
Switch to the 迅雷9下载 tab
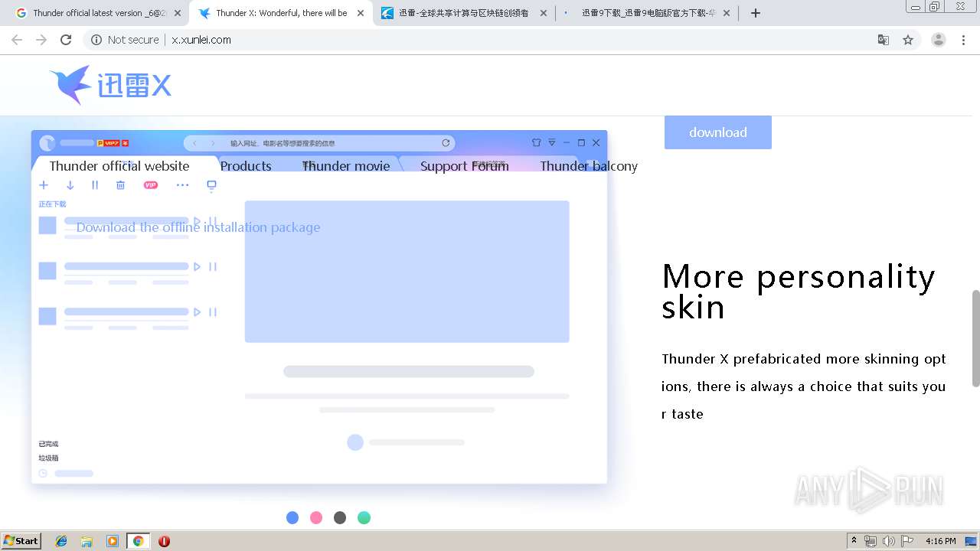click(645, 13)
